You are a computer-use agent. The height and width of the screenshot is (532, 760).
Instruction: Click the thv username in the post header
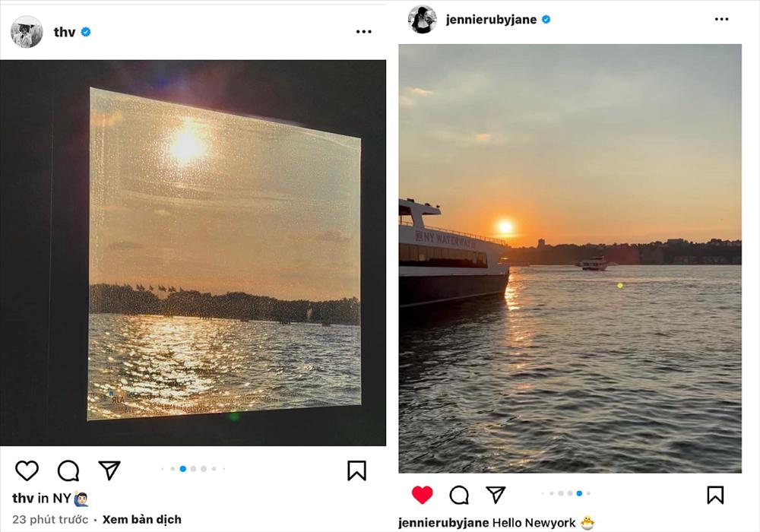click(x=64, y=32)
